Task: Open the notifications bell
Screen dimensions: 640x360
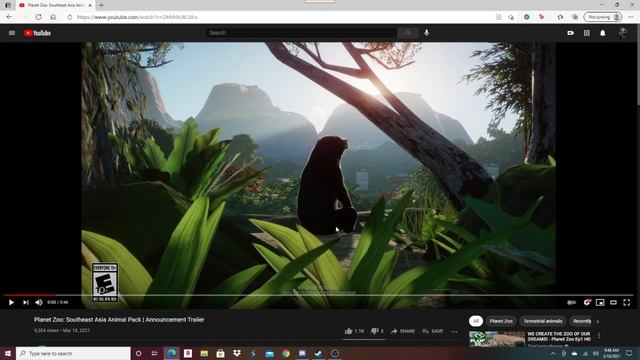Action: tap(603, 33)
